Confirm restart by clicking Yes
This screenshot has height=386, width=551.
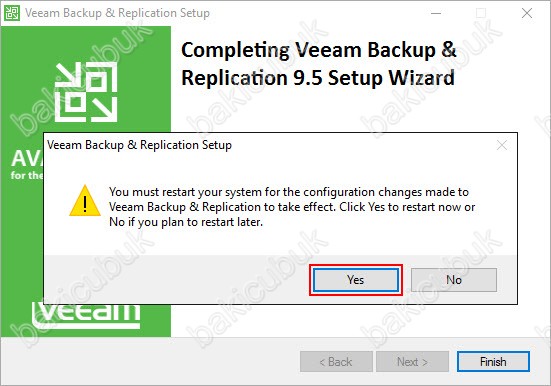[x=356, y=280]
